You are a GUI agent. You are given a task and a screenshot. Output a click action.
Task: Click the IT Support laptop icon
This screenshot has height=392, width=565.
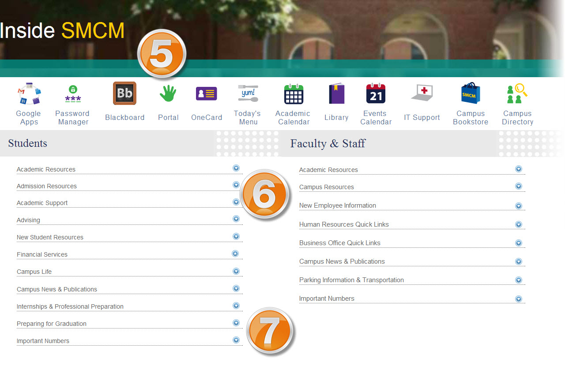tap(422, 93)
